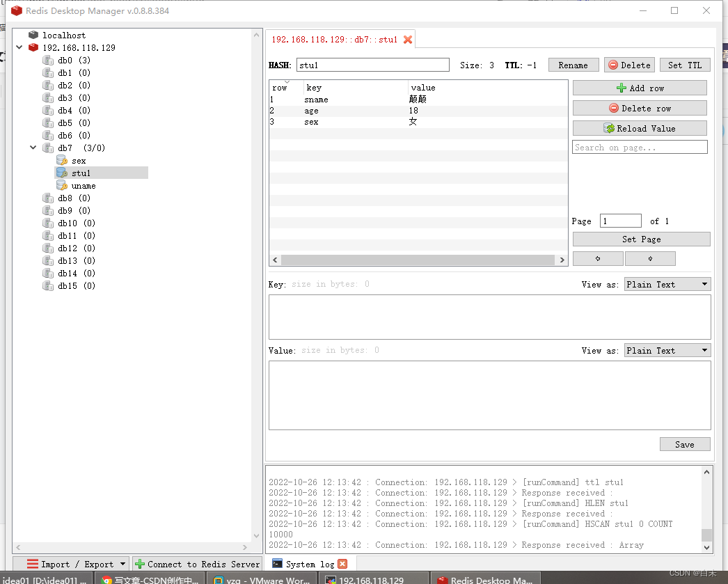Click the key icon next to stu1
728x584 pixels.
[x=62, y=173]
